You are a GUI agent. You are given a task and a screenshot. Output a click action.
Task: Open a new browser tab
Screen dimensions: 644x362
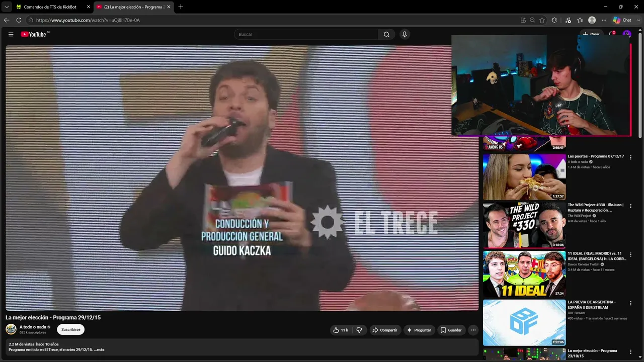tap(181, 7)
